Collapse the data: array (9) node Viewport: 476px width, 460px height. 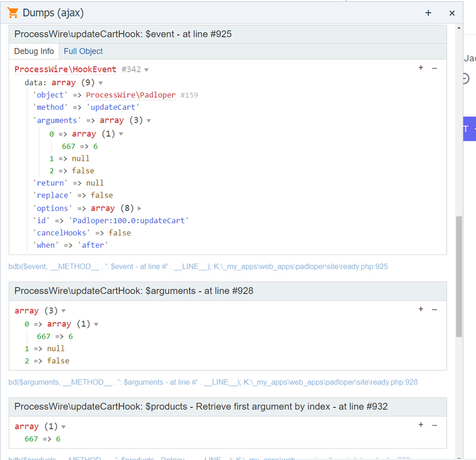click(x=101, y=83)
